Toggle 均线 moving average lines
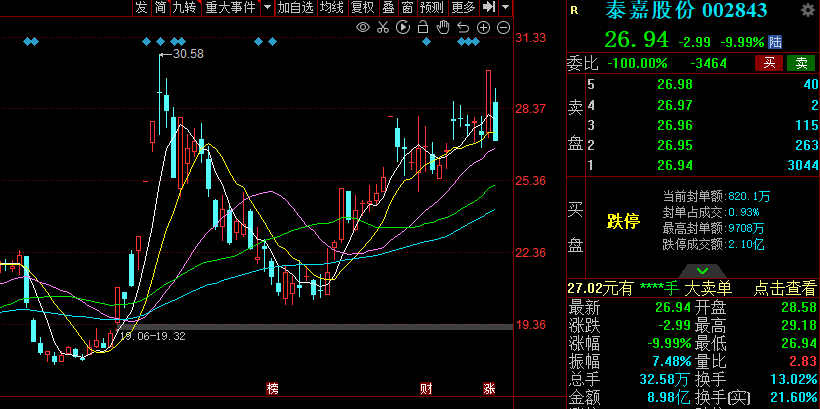820x409 pixels. (332, 7)
